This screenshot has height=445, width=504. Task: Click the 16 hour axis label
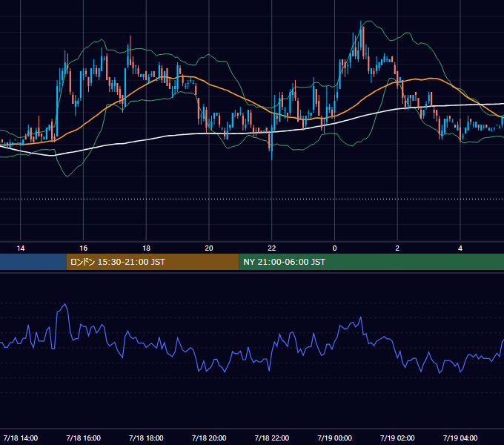pos(83,248)
